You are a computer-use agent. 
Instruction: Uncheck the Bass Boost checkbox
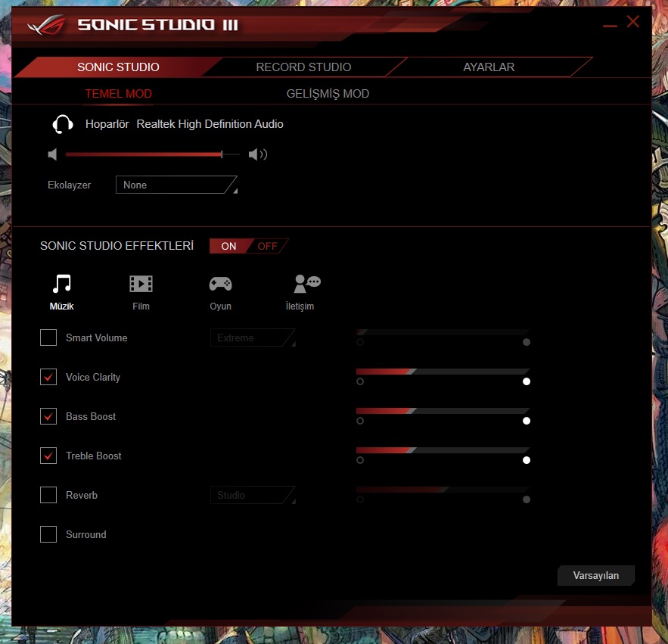pos(48,416)
